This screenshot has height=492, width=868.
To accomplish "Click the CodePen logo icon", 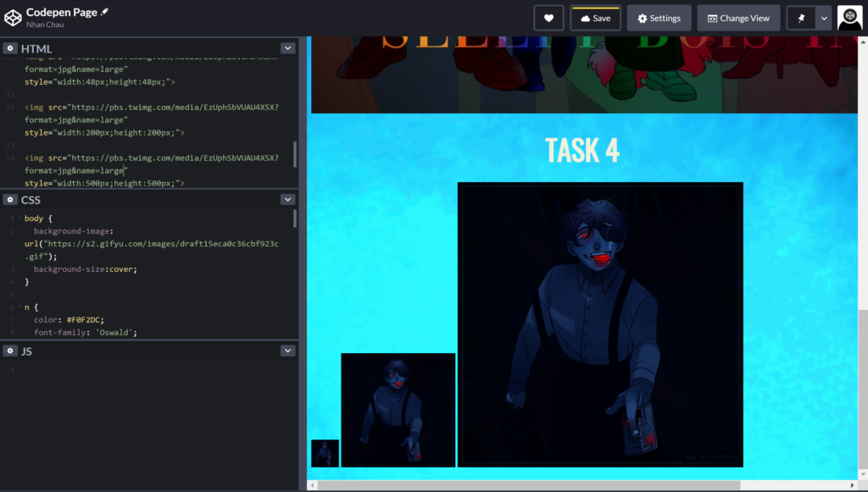I will [13, 18].
